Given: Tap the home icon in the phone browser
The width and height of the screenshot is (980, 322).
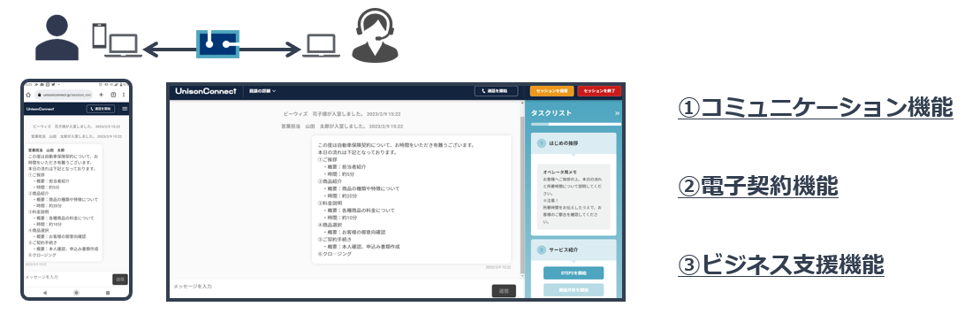Looking at the screenshot, I should click(28, 94).
